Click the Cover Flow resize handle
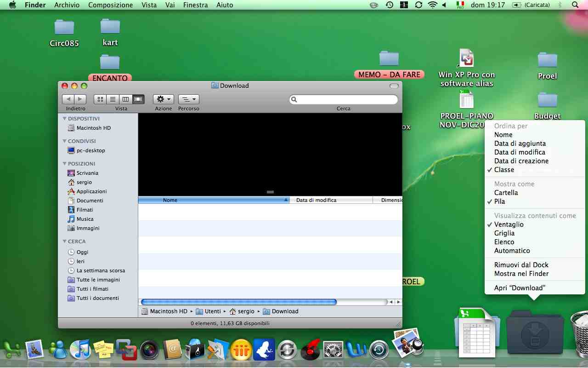Screen dimensions: 588x368 pyautogui.click(x=270, y=192)
